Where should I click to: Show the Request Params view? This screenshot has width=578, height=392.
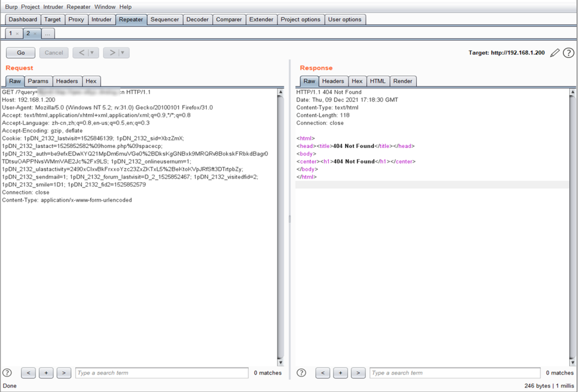pos(38,81)
